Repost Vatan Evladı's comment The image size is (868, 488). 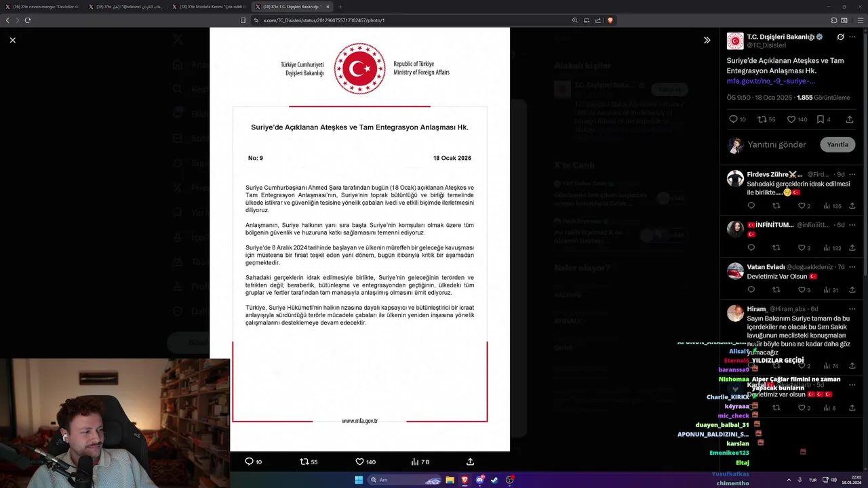pyautogui.click(x=776, y=289)
